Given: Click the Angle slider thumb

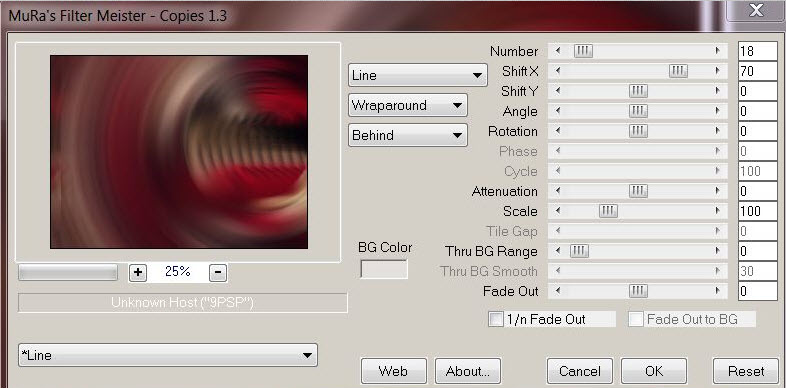Looking at the screenshot, I should coord(638,111).
